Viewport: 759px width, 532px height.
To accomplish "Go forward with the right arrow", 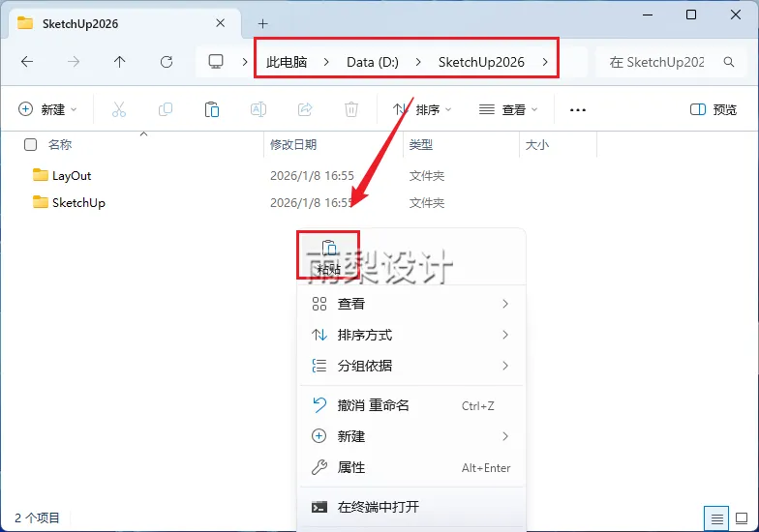I will pos(74,62).
